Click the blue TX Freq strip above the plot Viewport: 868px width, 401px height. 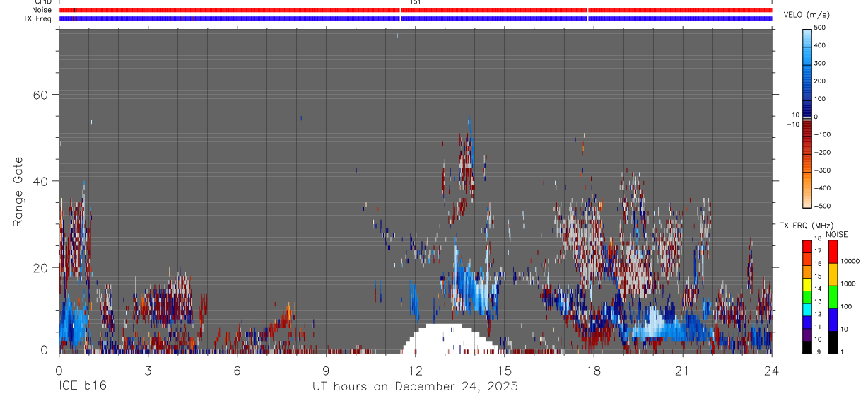416,18
